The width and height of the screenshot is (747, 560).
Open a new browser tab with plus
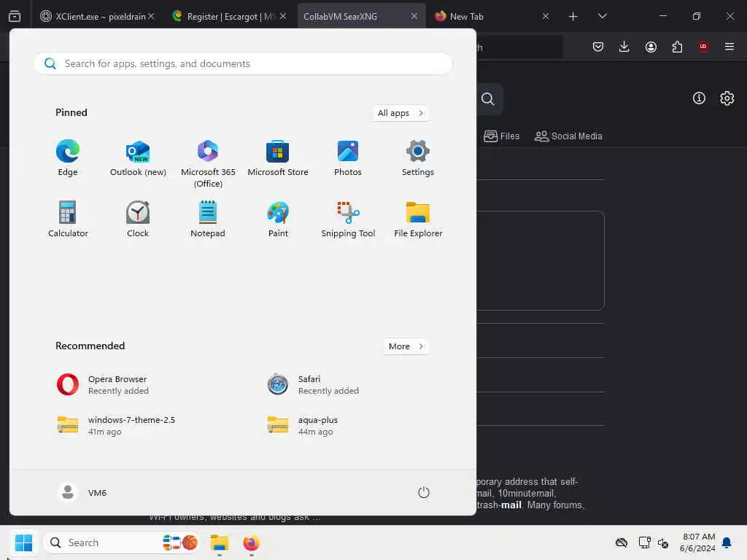point(573,16)
